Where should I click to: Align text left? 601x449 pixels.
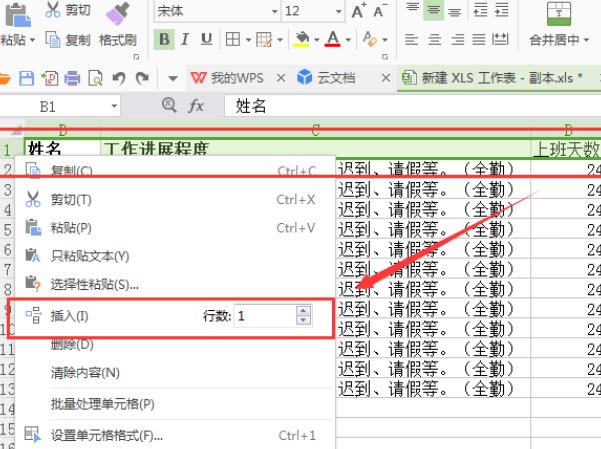pos(412,39)
